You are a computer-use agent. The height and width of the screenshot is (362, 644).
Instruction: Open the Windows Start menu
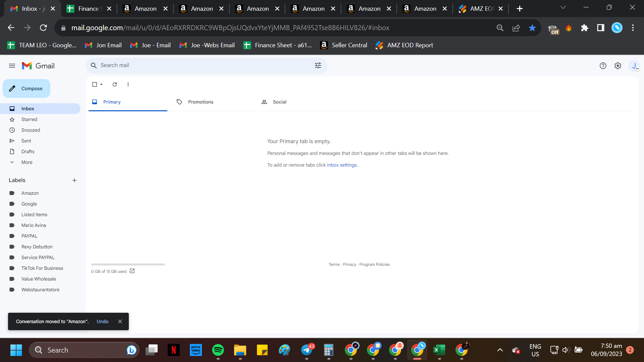(x=16, y=350)
